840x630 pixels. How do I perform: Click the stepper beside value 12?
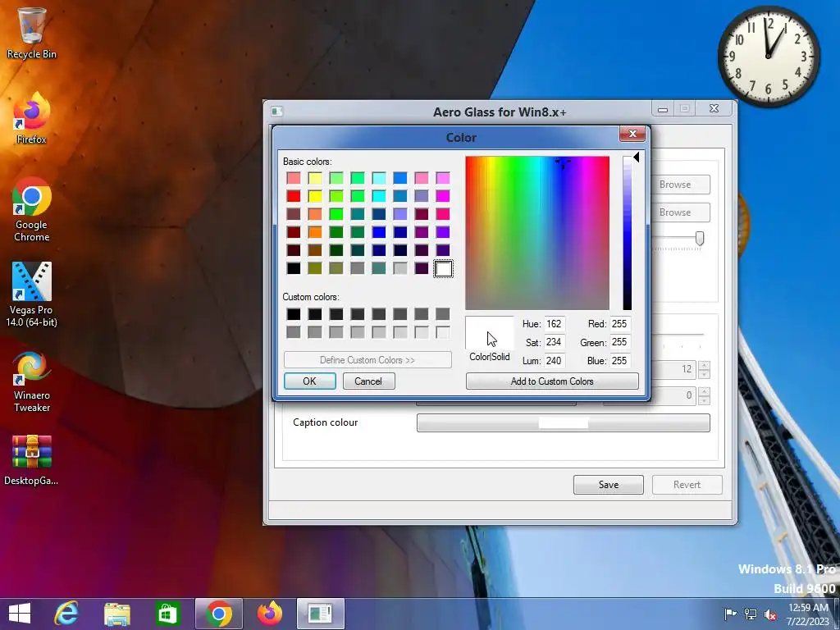pos(705,369)
